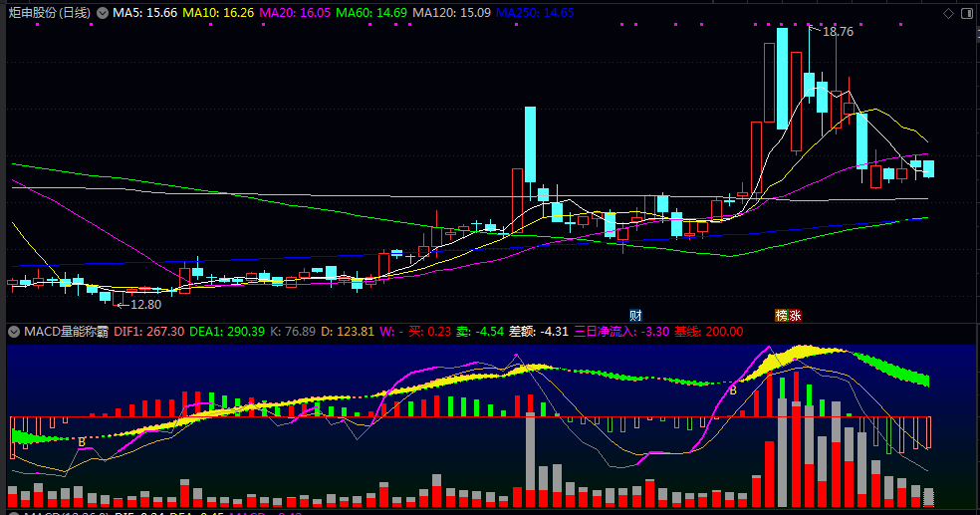Click the left B buy signal marker
Screen dimensions: 980x515
click(82, 440)
